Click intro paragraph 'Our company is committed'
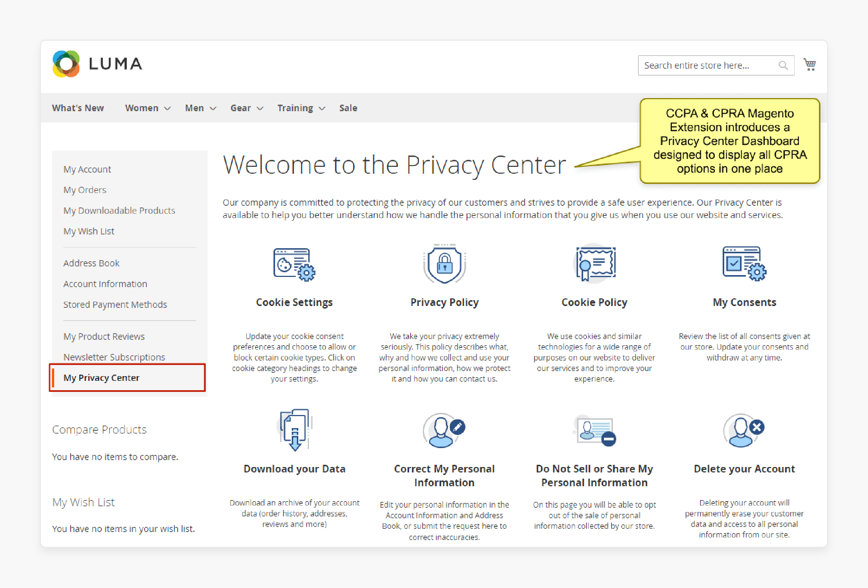Image resolution: width=868 pixels, height=588 pixels. coord(502,209)
